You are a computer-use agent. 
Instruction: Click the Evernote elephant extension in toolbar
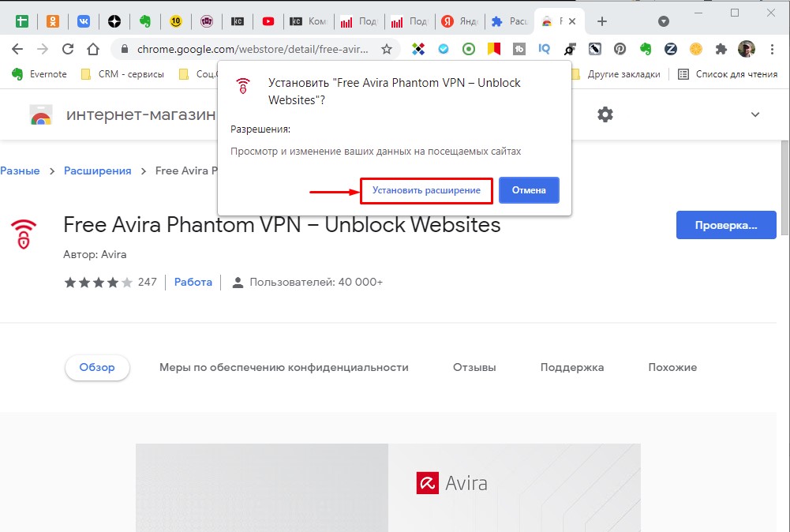[646, 49]
